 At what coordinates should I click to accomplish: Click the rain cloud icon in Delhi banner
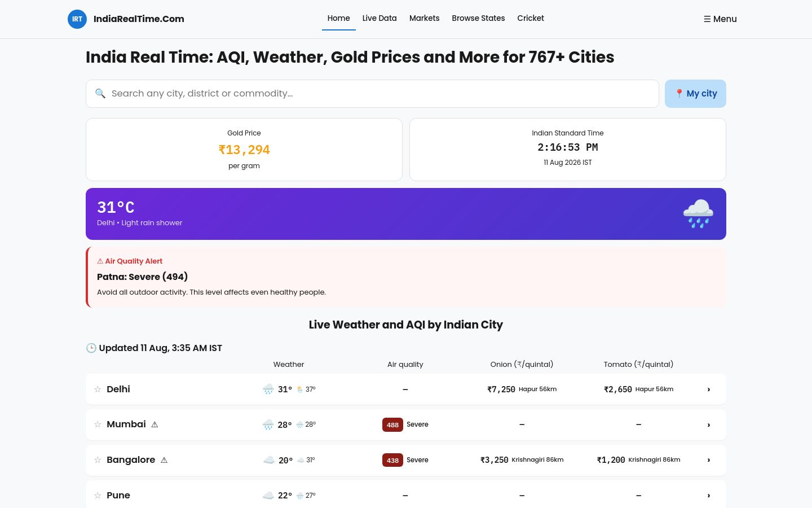698,213
